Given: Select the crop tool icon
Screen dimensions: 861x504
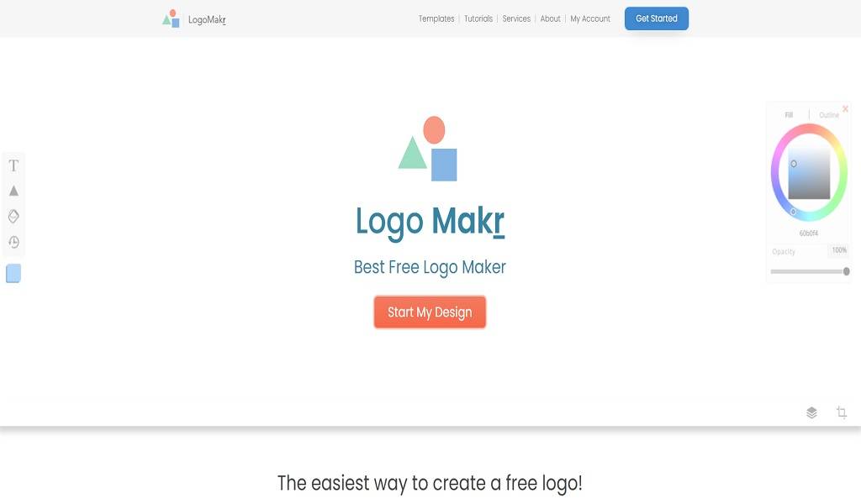Looking at the screenshot, I should click(841, 412).
